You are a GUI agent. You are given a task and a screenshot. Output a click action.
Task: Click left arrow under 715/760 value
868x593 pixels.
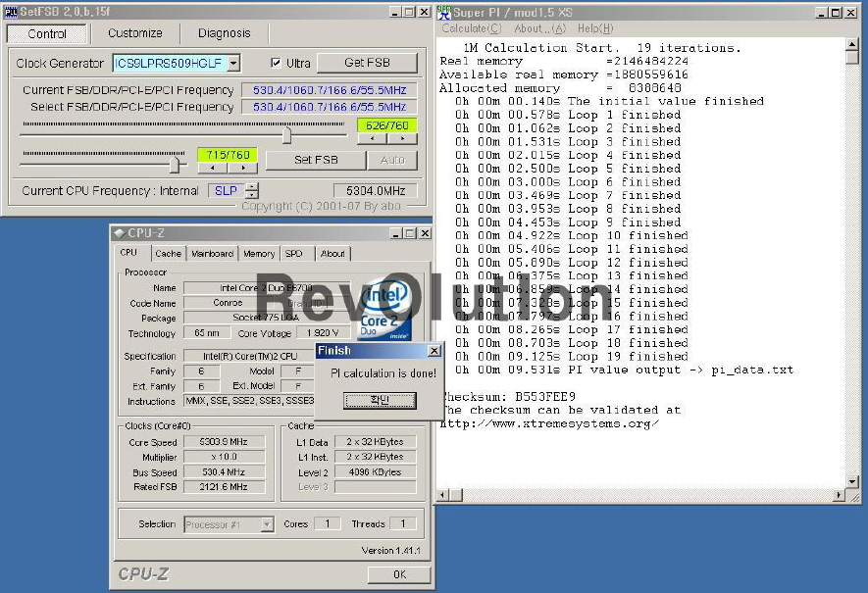pos(213,167)
